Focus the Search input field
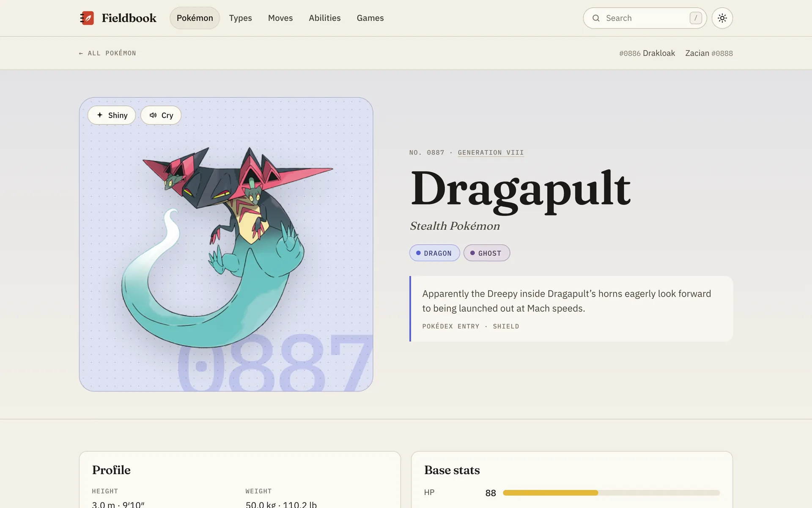Viewport: 812px width, 508px height. point(645,18)
